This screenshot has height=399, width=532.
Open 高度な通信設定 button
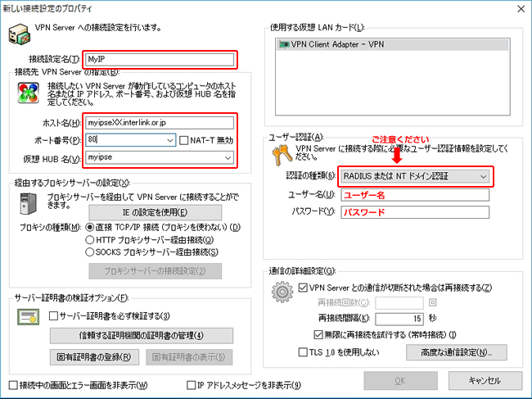(456, 352)
